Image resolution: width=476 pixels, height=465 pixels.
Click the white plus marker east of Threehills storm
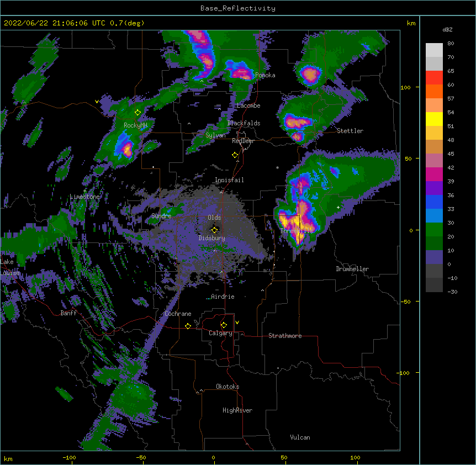click(338, 207)
